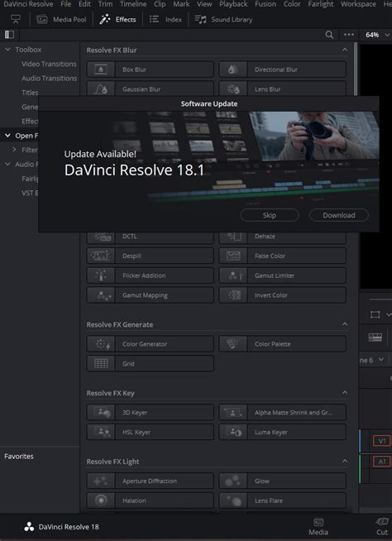Expand the Filters tree chevron
The image size is (392, 541).
(x=14, y=150)
